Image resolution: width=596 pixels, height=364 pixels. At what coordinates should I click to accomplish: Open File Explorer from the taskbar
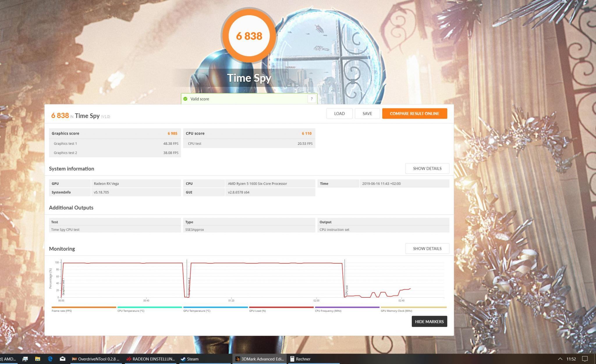(38, 359)
